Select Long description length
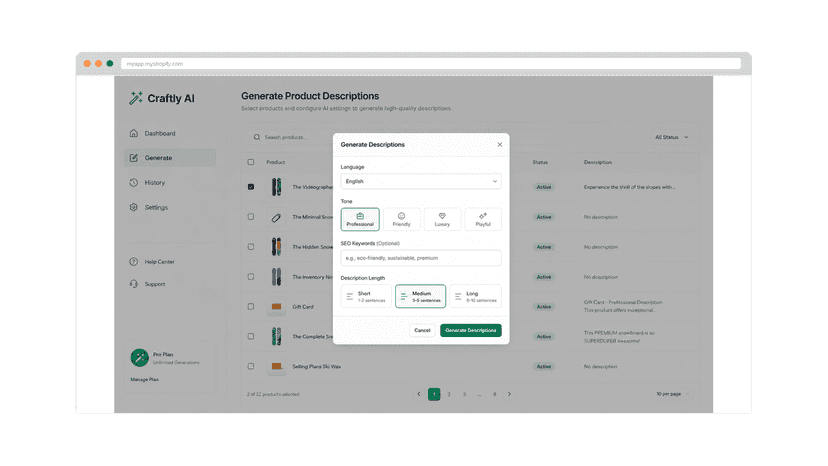 [x=475, y=296]
